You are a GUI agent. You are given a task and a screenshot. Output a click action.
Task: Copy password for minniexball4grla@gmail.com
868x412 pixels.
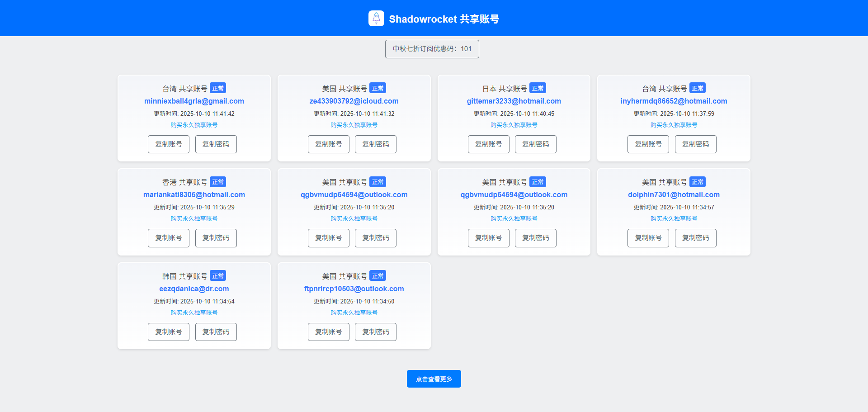click(216, 144)
